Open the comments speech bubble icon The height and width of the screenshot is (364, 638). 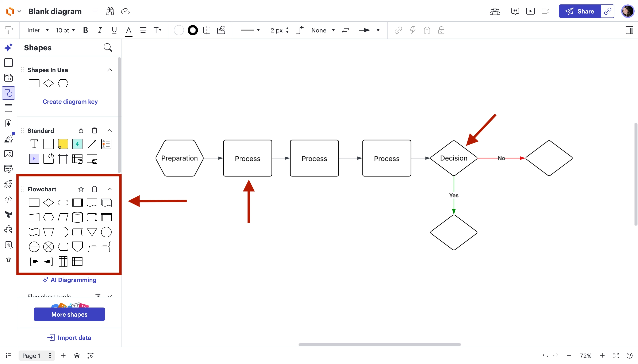(x=515, y=11)
